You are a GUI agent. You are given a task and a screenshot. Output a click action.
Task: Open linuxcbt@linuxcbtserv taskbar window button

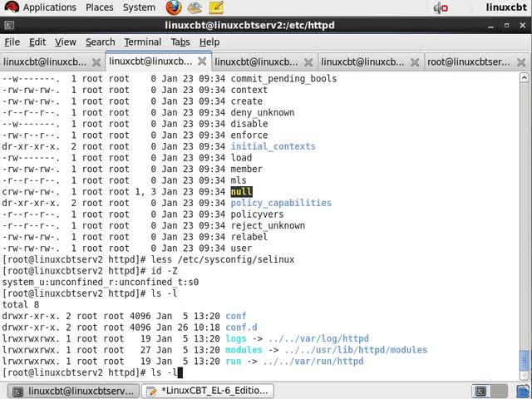point(73,392)
